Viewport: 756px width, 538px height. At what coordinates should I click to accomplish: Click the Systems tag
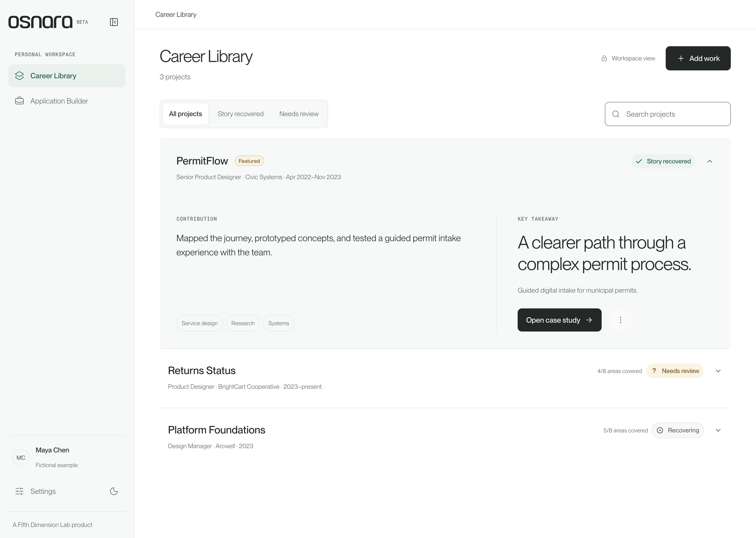(x=279, y=323)
